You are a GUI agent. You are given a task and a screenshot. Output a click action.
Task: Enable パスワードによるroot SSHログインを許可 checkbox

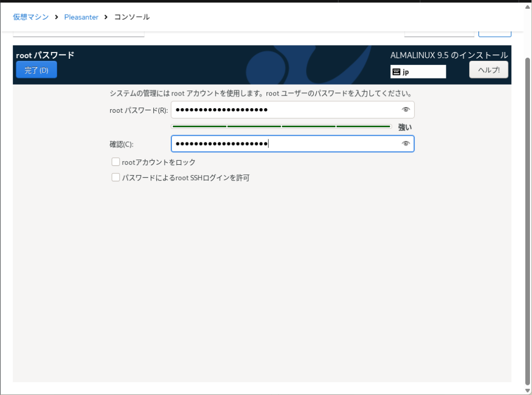click(116, 178)
